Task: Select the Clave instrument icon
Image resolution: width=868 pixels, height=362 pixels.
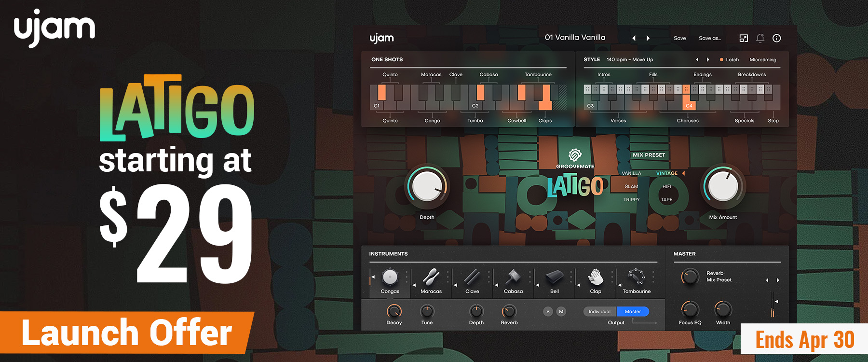Action: click(x=472, y=278)
